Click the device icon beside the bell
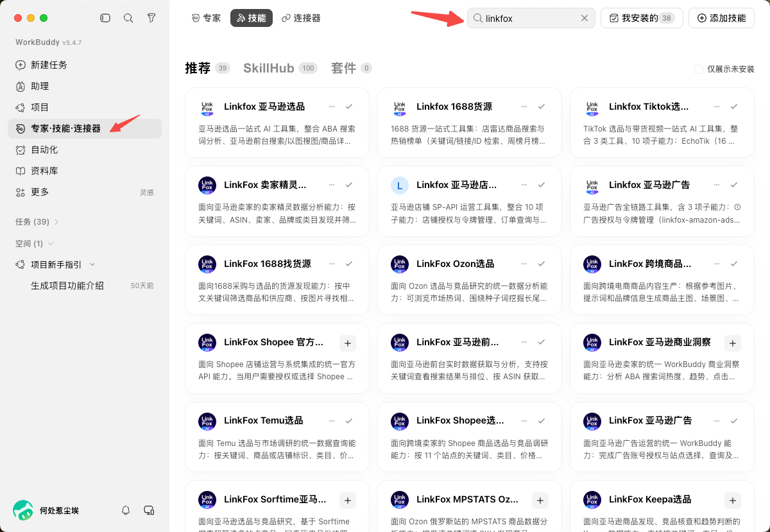 pos(149,510)
